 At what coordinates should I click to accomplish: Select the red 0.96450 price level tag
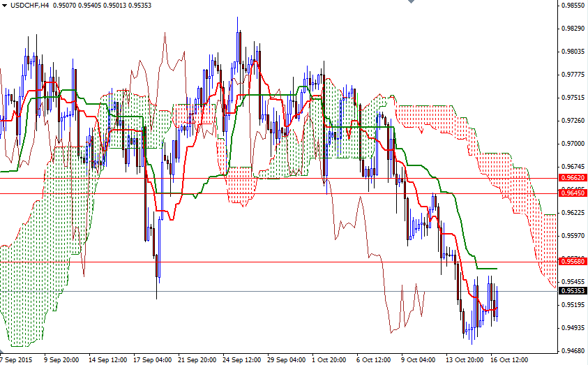point(572,193)
